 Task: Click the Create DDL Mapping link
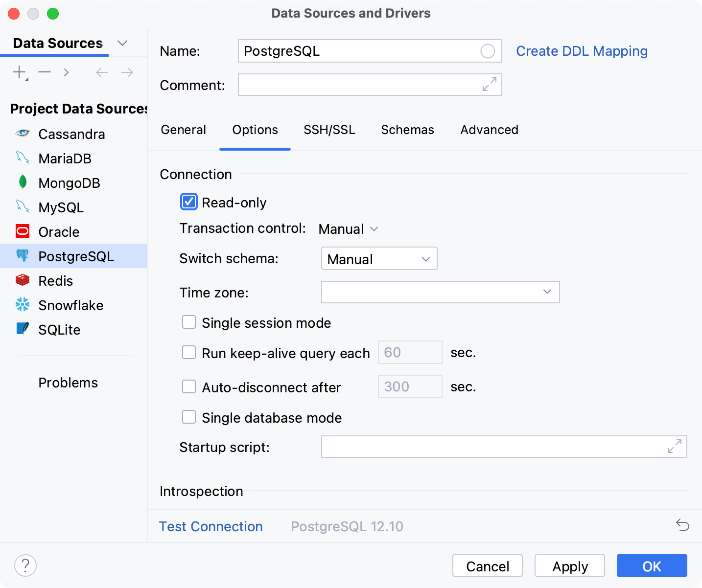tap(582, 51)
